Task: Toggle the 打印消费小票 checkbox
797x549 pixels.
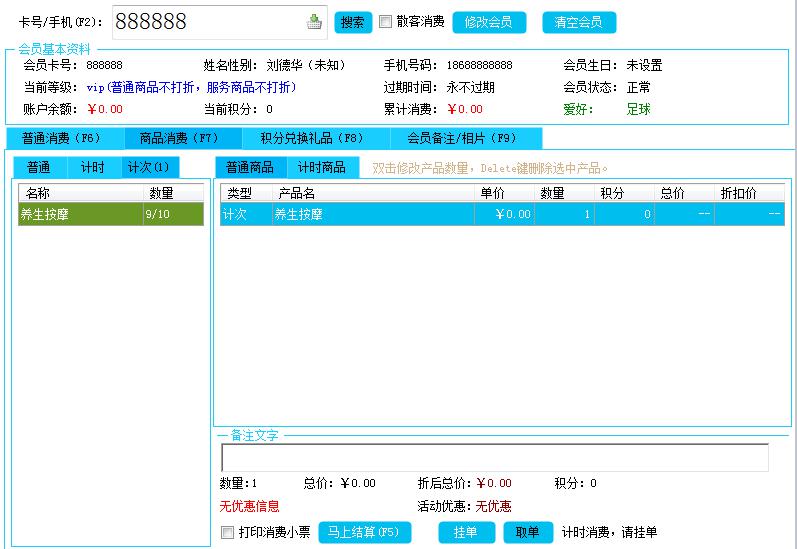Action: pos(228,532)
